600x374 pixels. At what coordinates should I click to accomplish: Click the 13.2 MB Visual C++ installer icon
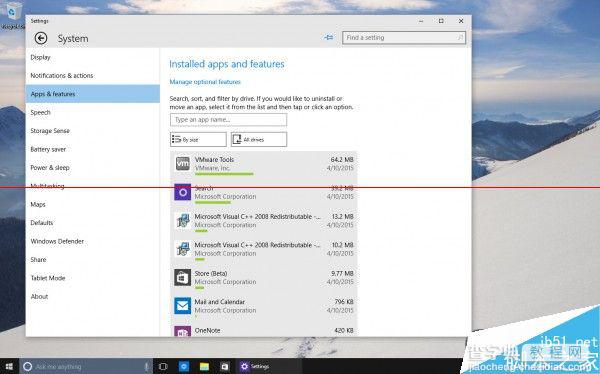(183, 221)
